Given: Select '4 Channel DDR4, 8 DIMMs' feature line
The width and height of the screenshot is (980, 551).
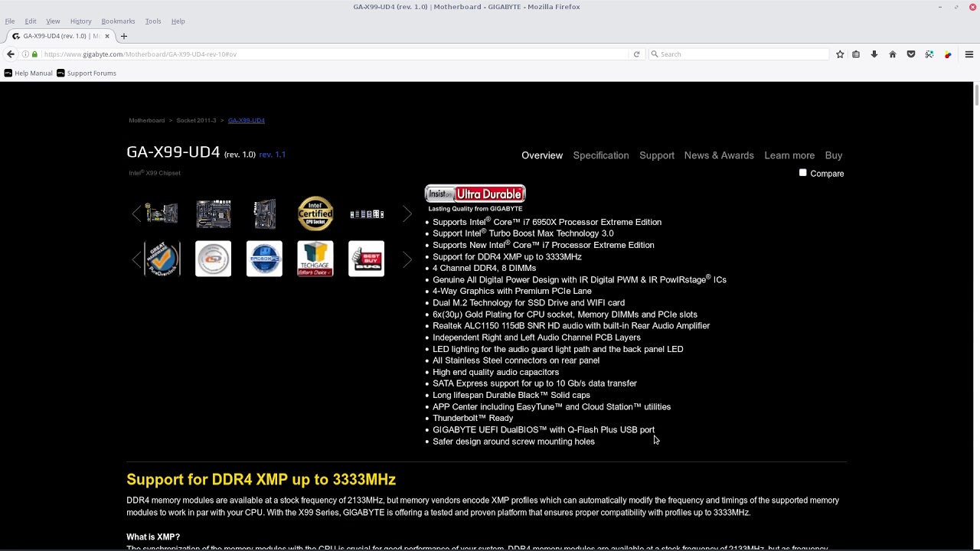Looking at the screenshot, I should point(485,268).
